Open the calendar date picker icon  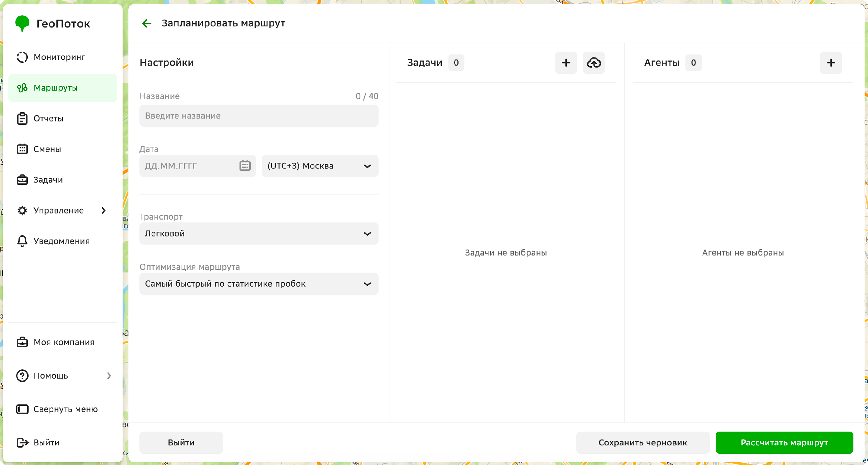(x=245, y=166)
